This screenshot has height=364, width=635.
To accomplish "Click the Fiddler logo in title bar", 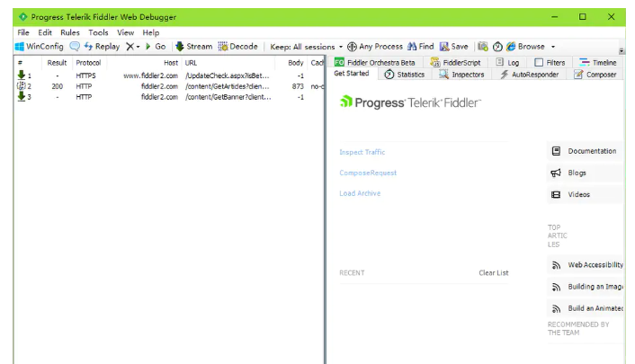I will click(x=23, y=16).
